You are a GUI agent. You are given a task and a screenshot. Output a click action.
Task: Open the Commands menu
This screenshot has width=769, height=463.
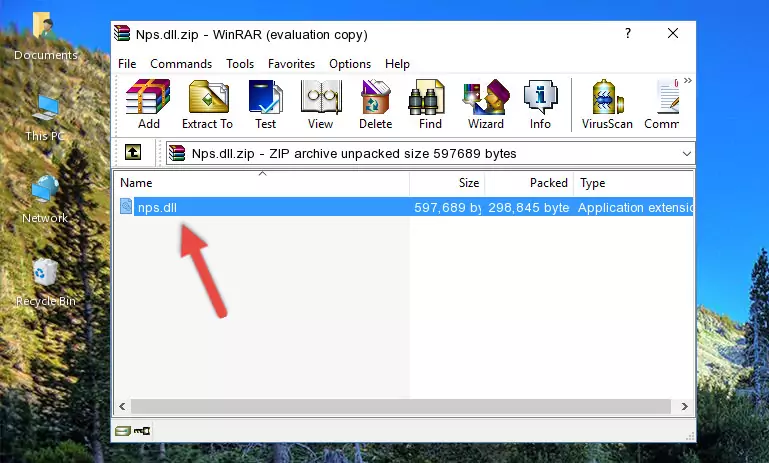click(x=181, y=64)
